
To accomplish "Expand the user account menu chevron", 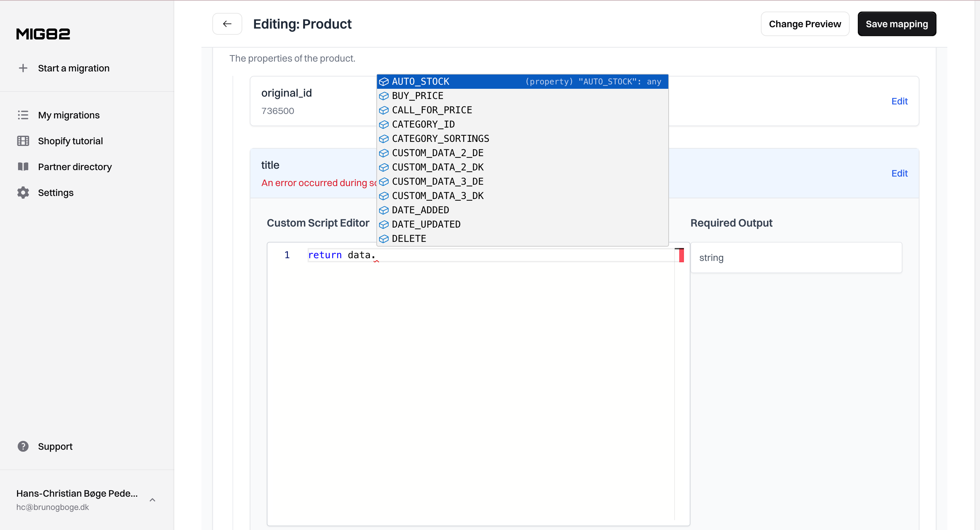I will coord(152,500).
